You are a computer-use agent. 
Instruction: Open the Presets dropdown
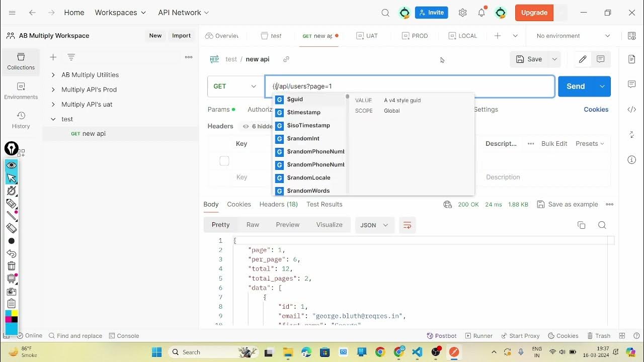[590, 144]
